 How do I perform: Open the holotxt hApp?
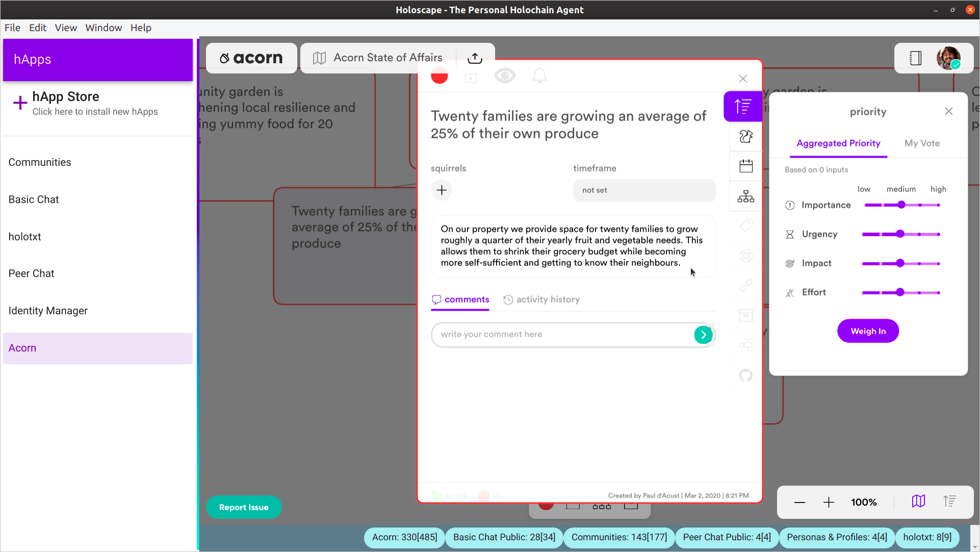point(98,237)
